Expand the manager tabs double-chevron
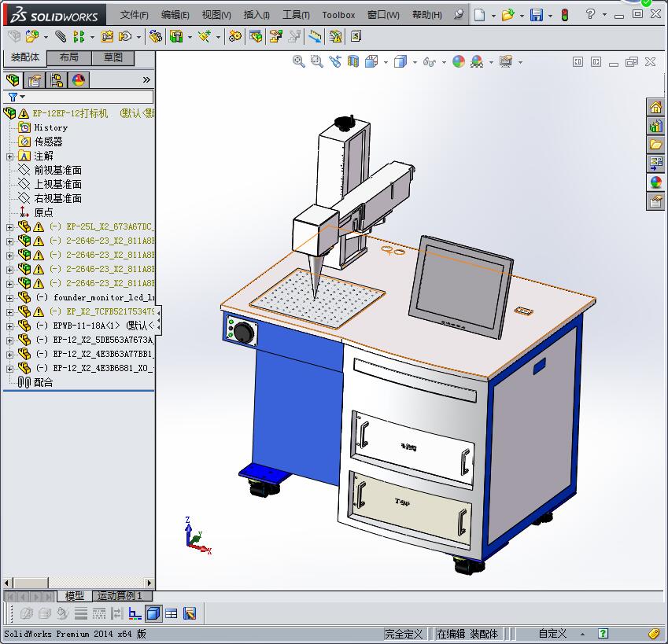The height and width of the screenshot is (644, 668). coord(146,80)
